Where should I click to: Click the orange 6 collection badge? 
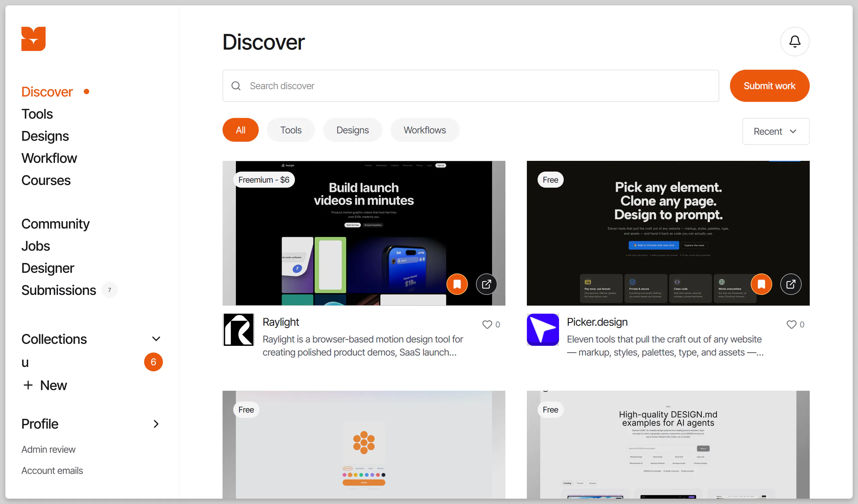pos(153,362)
